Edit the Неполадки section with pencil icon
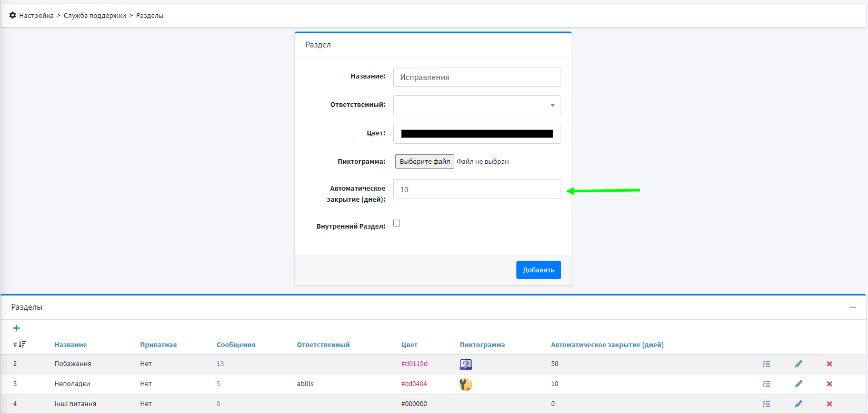The height and width of the screenshot is (414, 868). 799,384
